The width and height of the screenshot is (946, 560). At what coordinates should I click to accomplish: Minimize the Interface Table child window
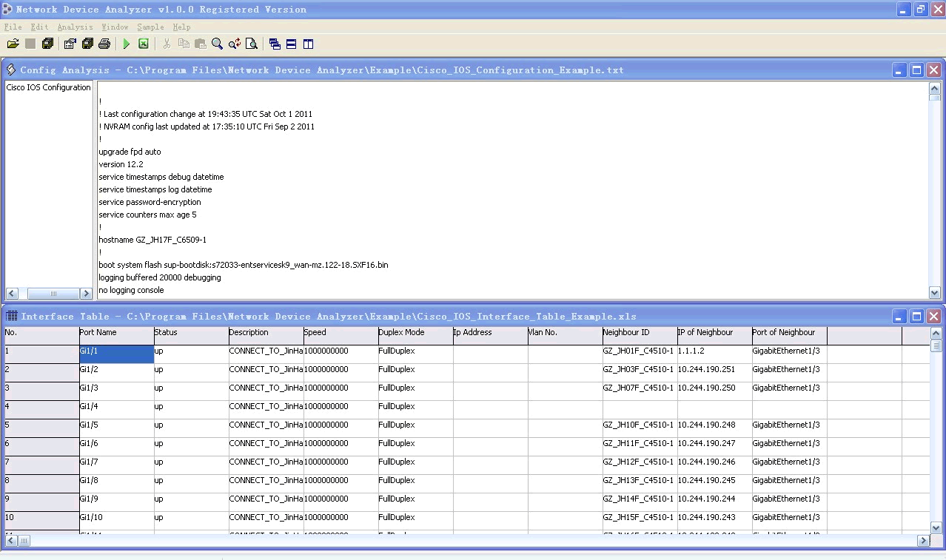tap(899, 317)
